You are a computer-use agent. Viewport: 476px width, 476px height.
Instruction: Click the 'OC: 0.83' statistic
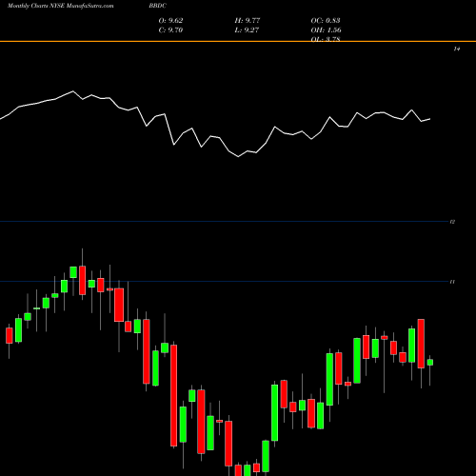326,21
